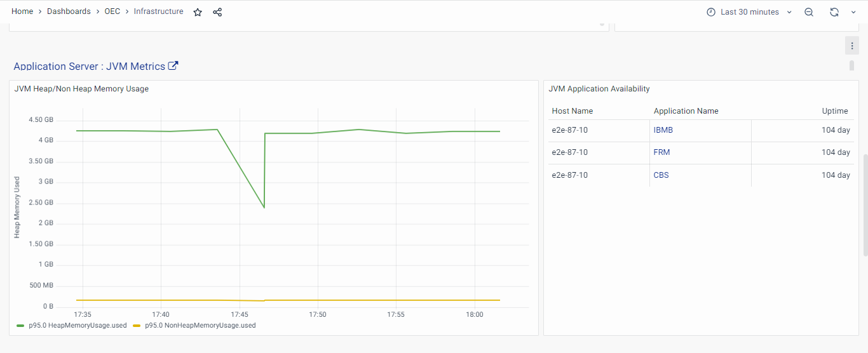Refresh the dashboard

coord(834,12)
